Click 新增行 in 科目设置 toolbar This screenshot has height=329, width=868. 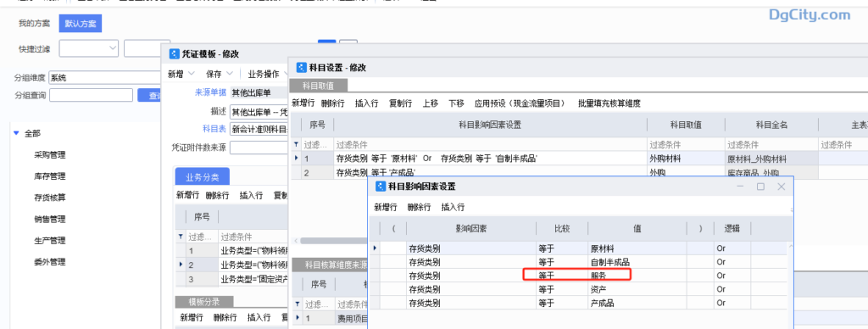click(x=303, y=103)
